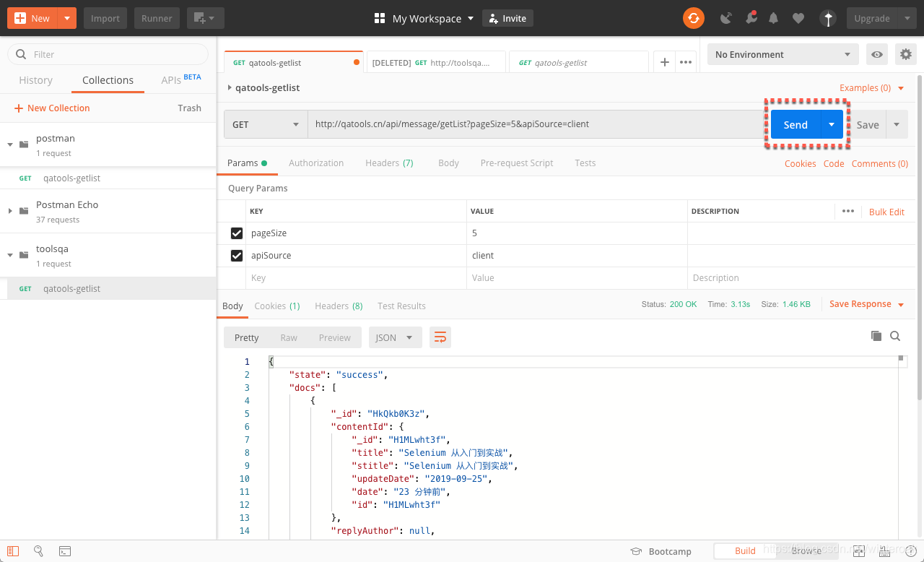The width and height of the screenshot is (924, 562).
Task: Select the DELETED toolsqa request tab
Action: click(436, 63)
